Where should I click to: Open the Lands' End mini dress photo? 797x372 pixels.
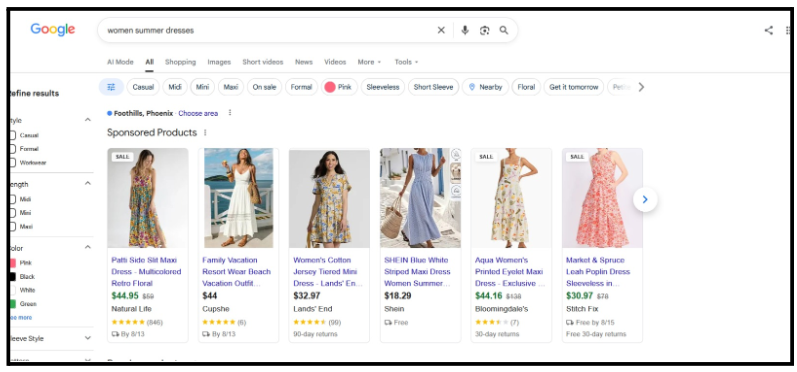tap(329, 198)
